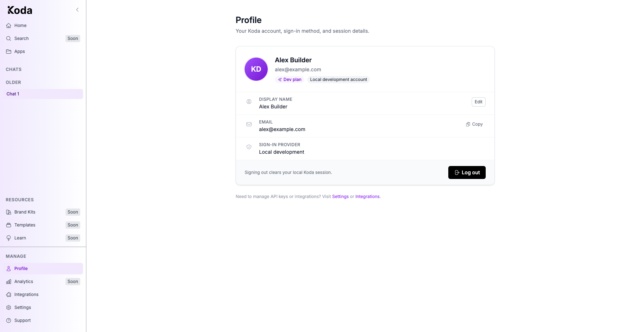Select Chat 1 in chat list
Viewport: 644px width, 332px height.
click(x=43, y=94)
